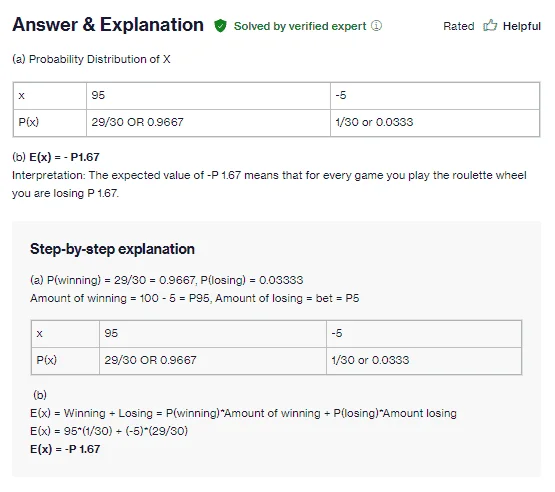Click the green verified shield icon
555x492 pixels.
point(220,26)
